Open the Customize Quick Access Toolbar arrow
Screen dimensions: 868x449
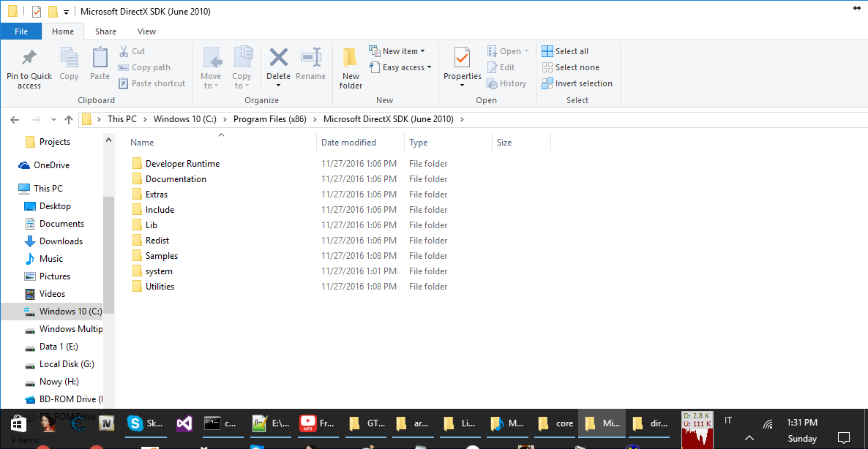66,12
